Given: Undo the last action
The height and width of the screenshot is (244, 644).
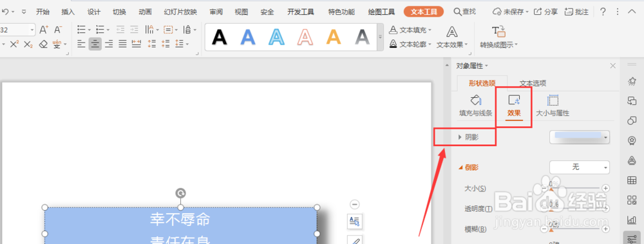Looking at the screenshot, I should click(x=5, y=12).
